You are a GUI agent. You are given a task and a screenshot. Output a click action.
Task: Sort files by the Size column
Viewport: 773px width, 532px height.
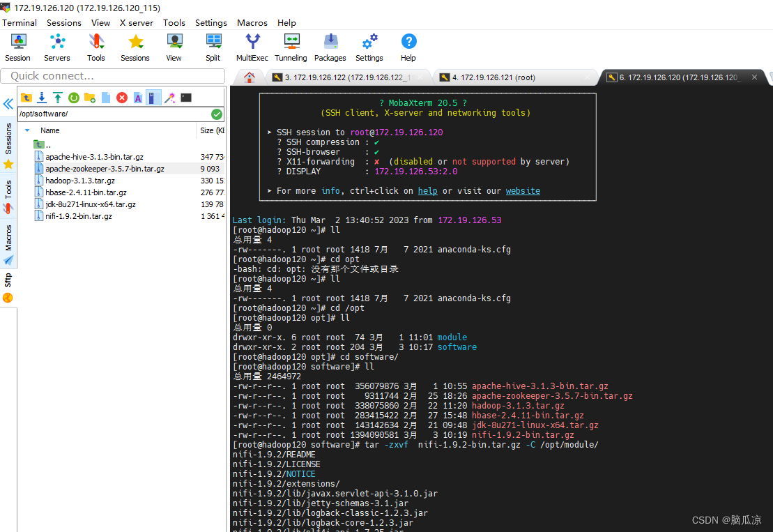(211, 130)
